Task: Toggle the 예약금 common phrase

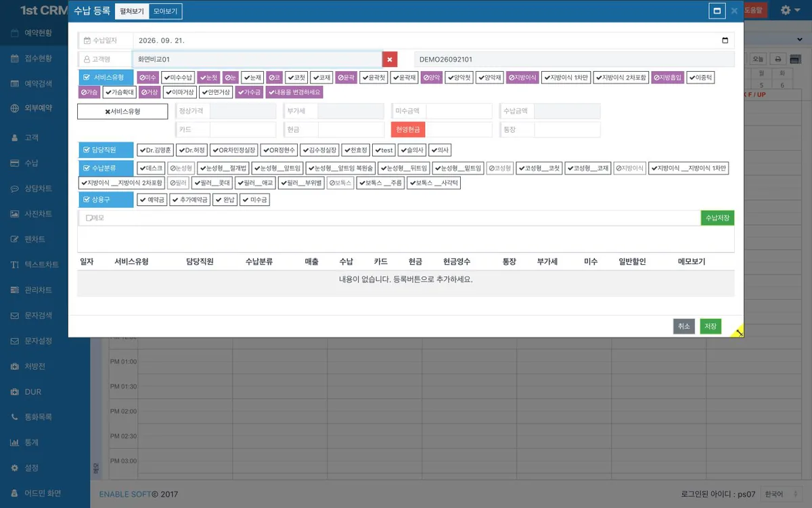Action: 152,200
